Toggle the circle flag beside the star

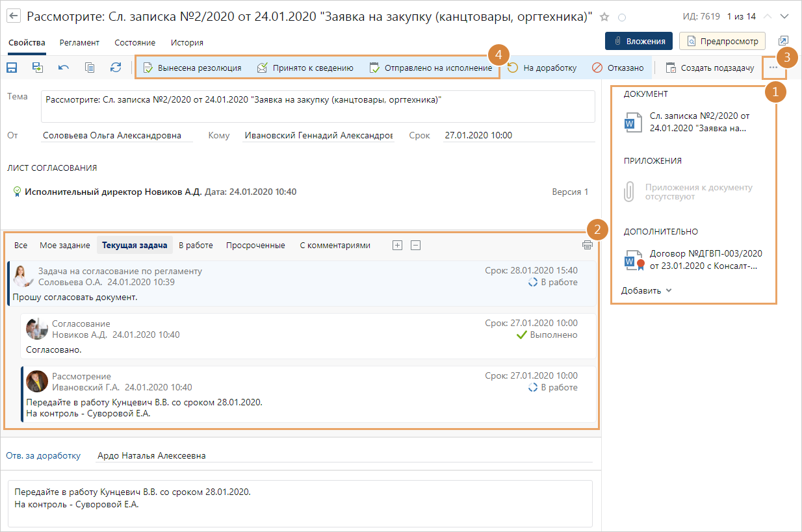622,18
